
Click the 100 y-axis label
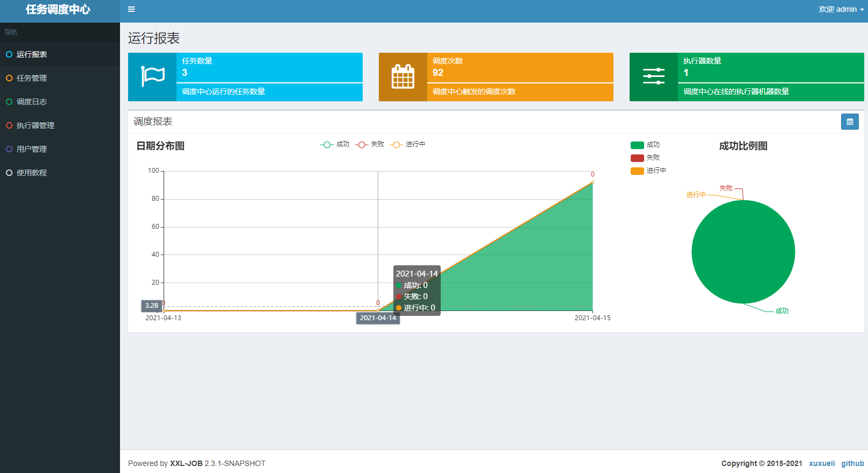coord(153,171)
